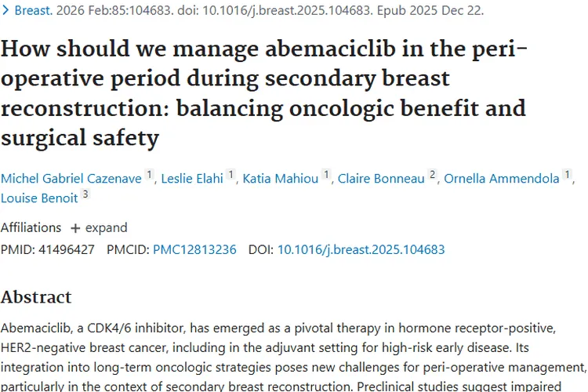Click affiliation superscript 1 after Leslie Elahi
588x392 pixels.
231,176
